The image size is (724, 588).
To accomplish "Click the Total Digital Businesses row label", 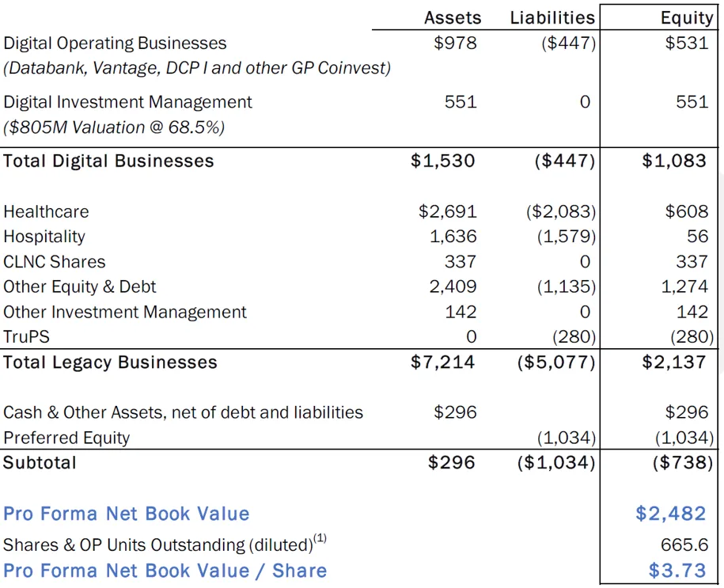I will coord(108,161).
